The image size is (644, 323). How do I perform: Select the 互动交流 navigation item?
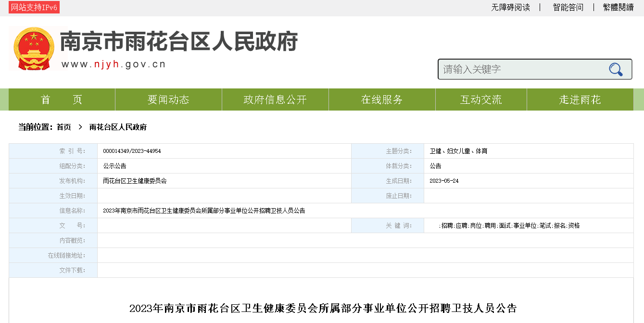pyautogui.click(x=481, y=100)
